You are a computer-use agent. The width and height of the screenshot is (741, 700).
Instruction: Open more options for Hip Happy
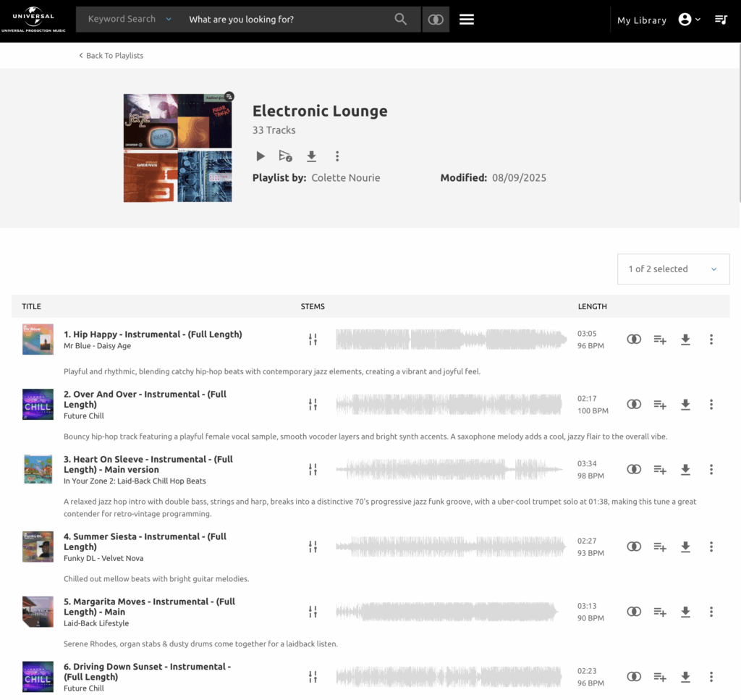tap(711, 340)
